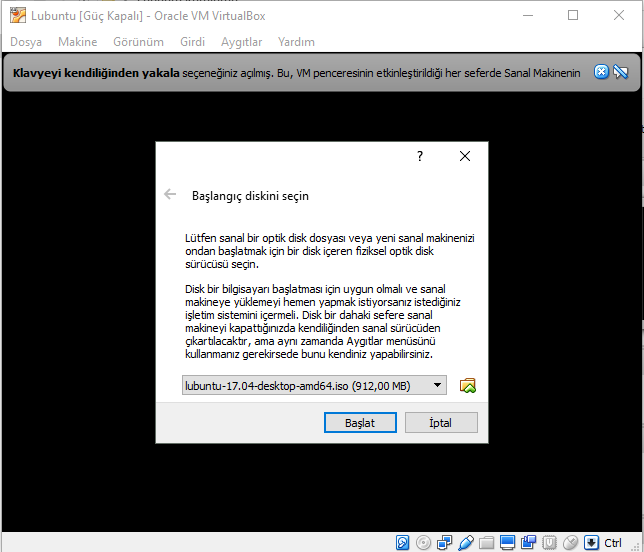Screen dimensions: 644x552
Task: Open the lubuntu ISO disk dropdown
Action: (314, 386)
